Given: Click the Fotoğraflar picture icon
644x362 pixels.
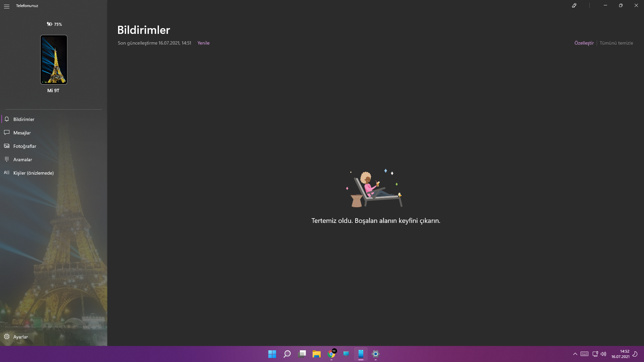Looking at the screenshot, I should 7,146.
